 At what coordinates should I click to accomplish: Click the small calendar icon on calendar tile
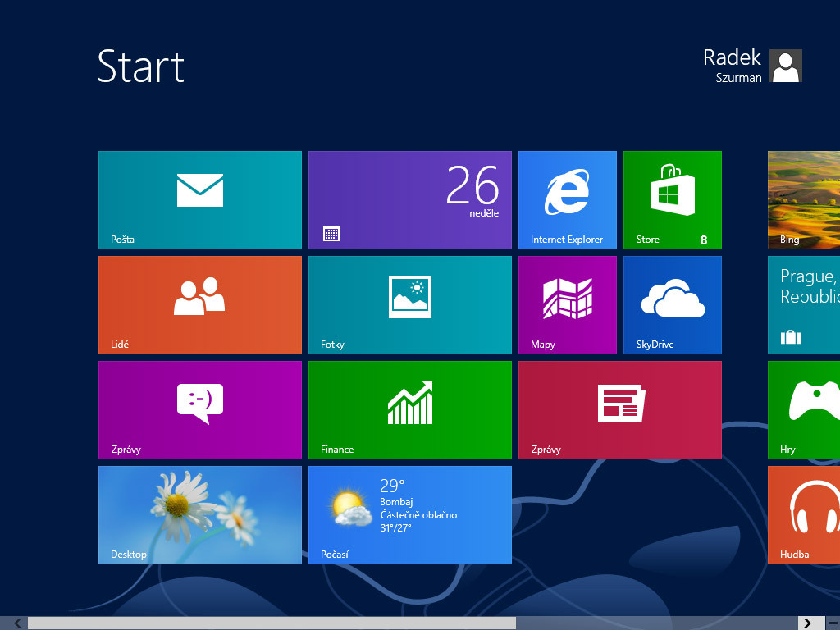point(331,234)
